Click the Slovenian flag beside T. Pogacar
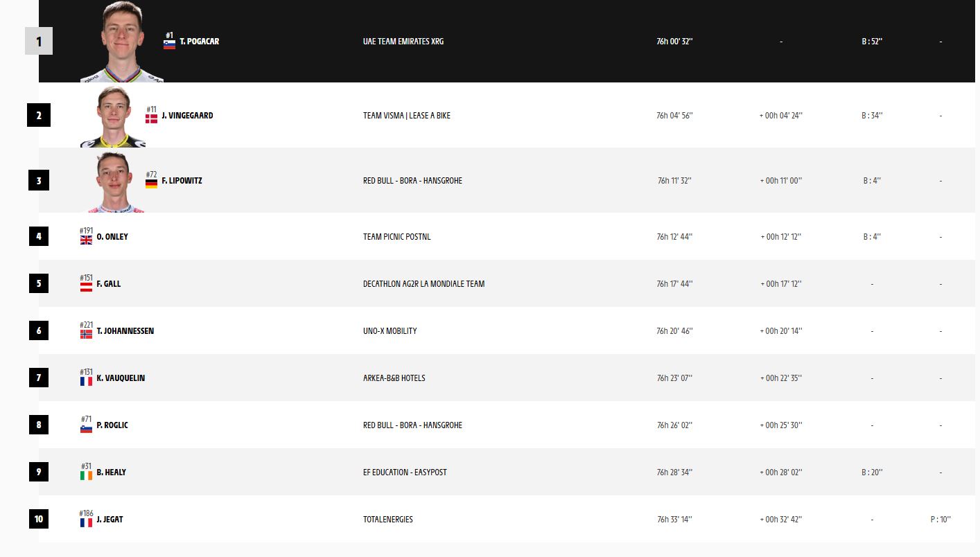Screen dimensions: 980x557 click(x=169, y=44)
